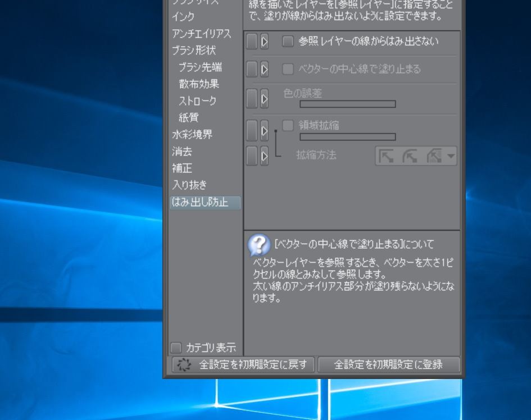The width and height of the screenshot is (531, 420).
Task: Expand triangle beside 領域拡縮 row
Action: pos(265,131)
